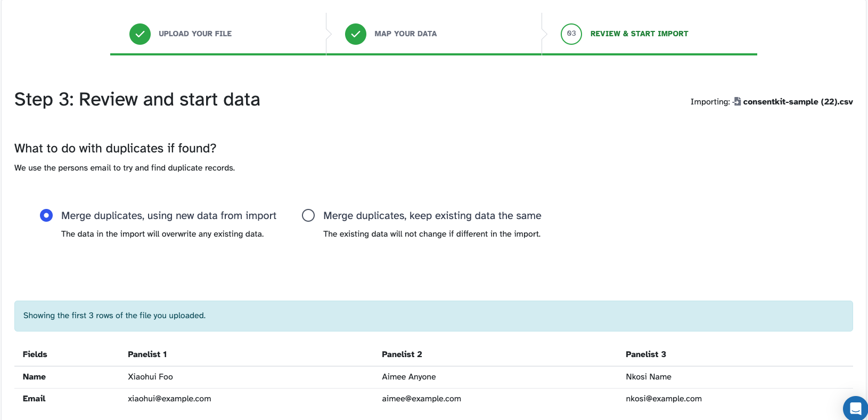Click the green checkmark for Upload Your File
Screen dimensions: 868x420
(140, 34)
